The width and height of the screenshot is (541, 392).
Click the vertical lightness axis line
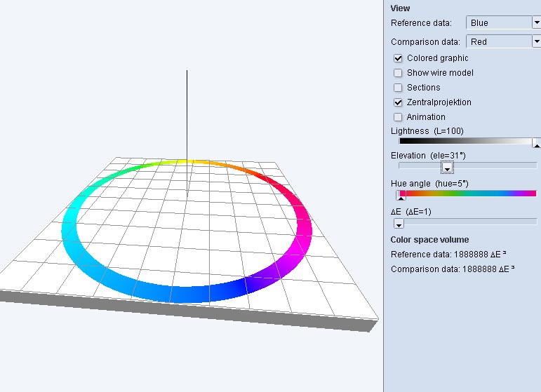(187, 134)
